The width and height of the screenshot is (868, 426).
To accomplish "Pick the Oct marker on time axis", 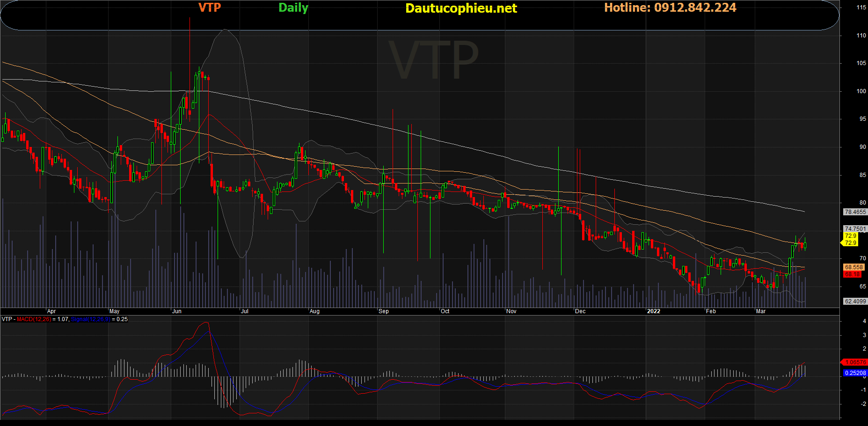I will pos(445,311).
